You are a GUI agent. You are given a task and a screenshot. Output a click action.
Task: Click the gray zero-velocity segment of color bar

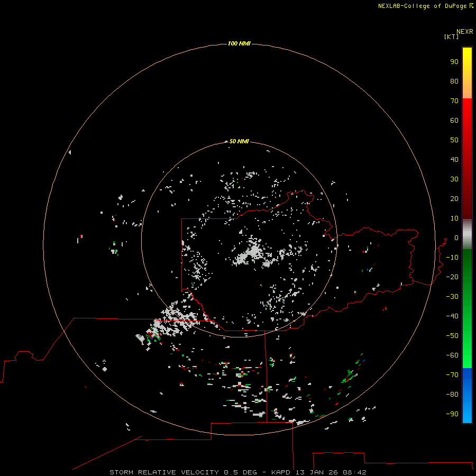(x=467, y=234)
